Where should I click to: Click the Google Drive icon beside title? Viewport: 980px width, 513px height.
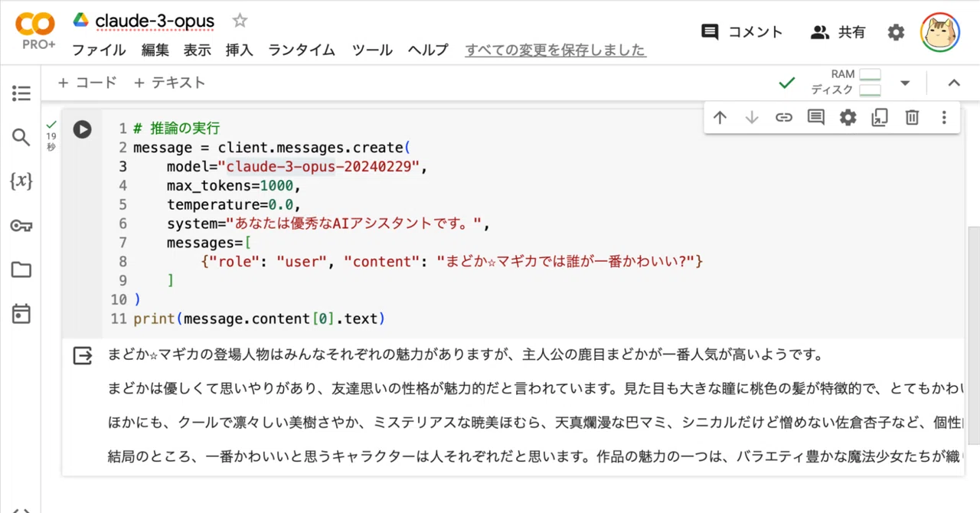(81, 20)
